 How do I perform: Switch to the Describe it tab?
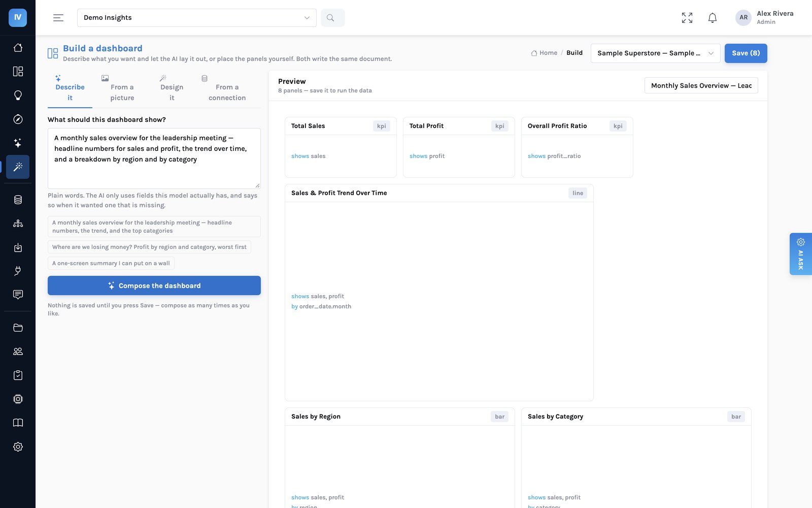pos(70,89)
